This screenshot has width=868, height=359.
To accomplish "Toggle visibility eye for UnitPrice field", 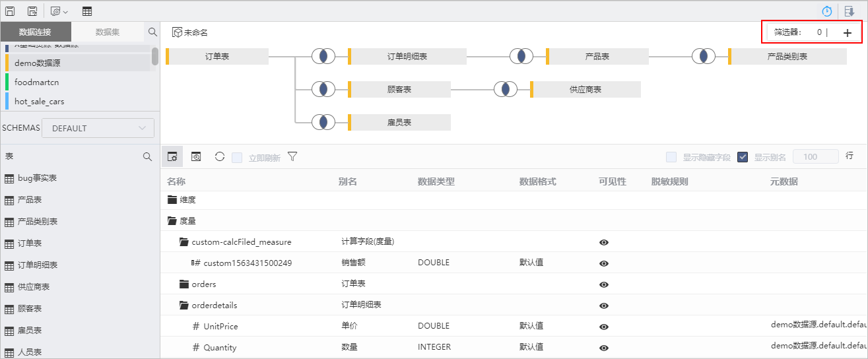I will [603, 327].
